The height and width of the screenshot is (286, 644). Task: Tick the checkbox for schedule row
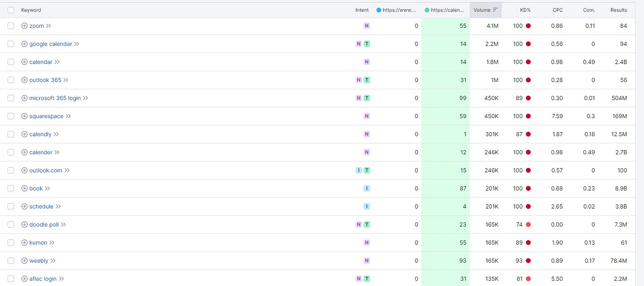11,206
